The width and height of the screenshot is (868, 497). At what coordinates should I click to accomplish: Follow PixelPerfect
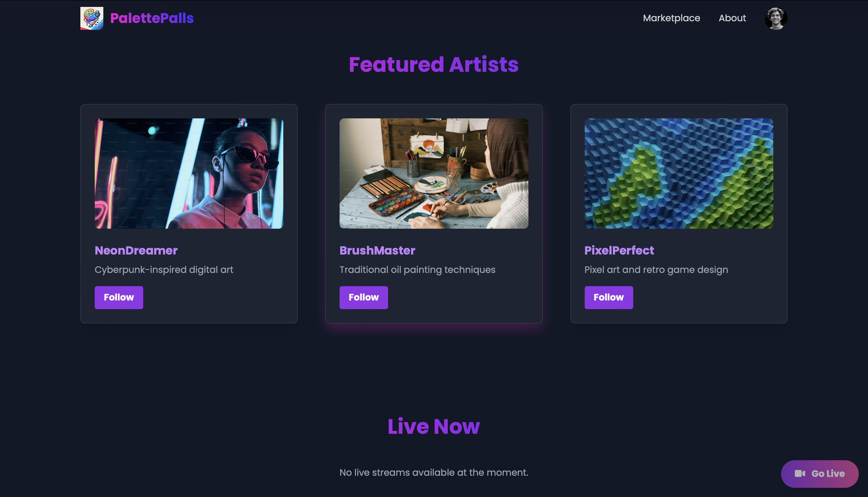click(x=609, y=297)
